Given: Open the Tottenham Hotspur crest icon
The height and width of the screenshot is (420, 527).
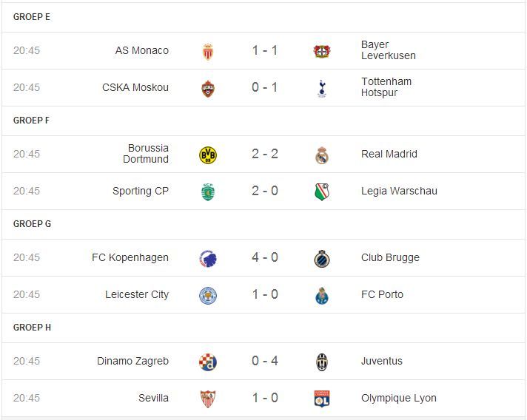Looking at the screenshot, I should tap(322, 89).
